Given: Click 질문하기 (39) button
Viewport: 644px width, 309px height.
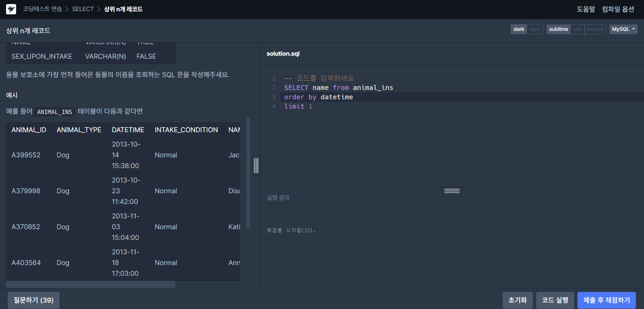Looking at the screenshot, I should [34, 300].
